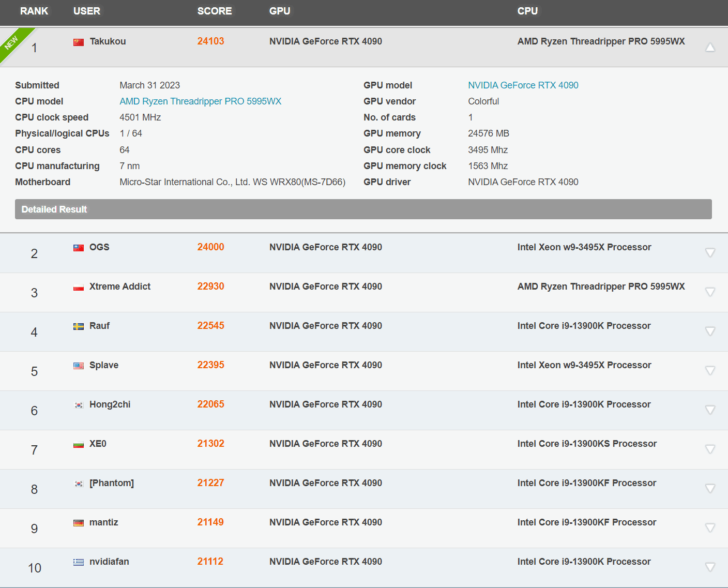The image size is (728, 588).
Task: Expand the OGS rank 2 row arrow
Action: [x=710, y=253]
